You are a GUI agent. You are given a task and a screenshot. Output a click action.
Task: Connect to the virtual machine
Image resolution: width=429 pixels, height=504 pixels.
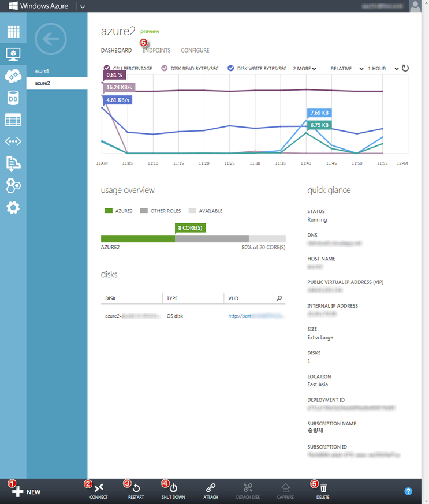pyautogui.click(x=99, y=491)
